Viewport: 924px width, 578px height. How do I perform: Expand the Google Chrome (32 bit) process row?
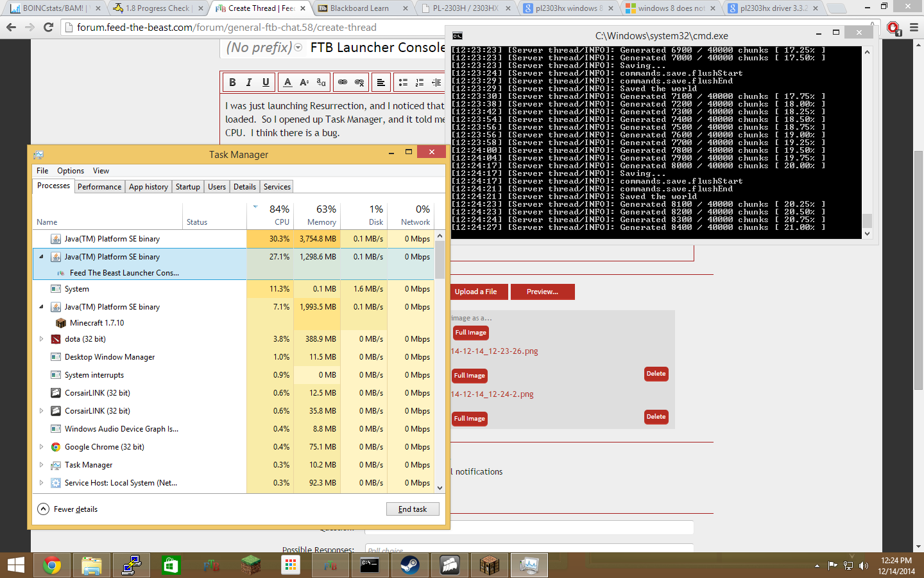click(42, 447)
